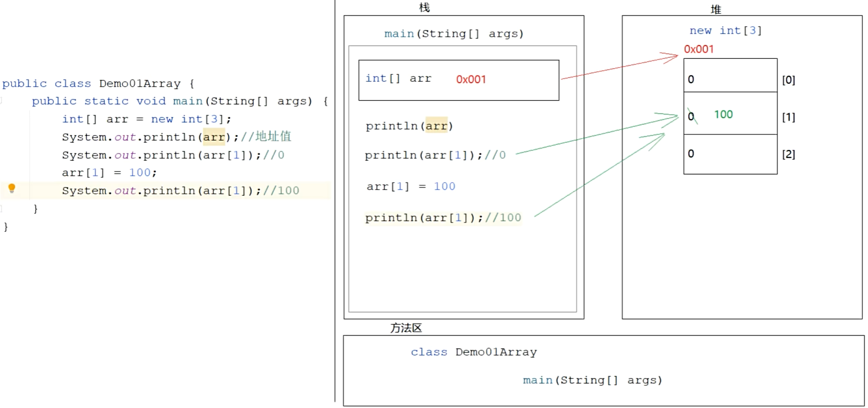Click 'arr[1] = 100' in the stack diagram
The image size is (868, 408).
coord(411,186)
